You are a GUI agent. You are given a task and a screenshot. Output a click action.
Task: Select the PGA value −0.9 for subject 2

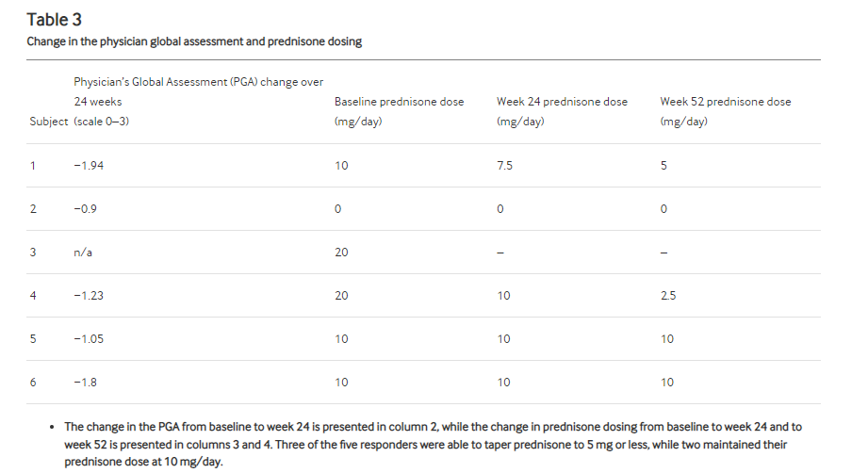[87, 209]
